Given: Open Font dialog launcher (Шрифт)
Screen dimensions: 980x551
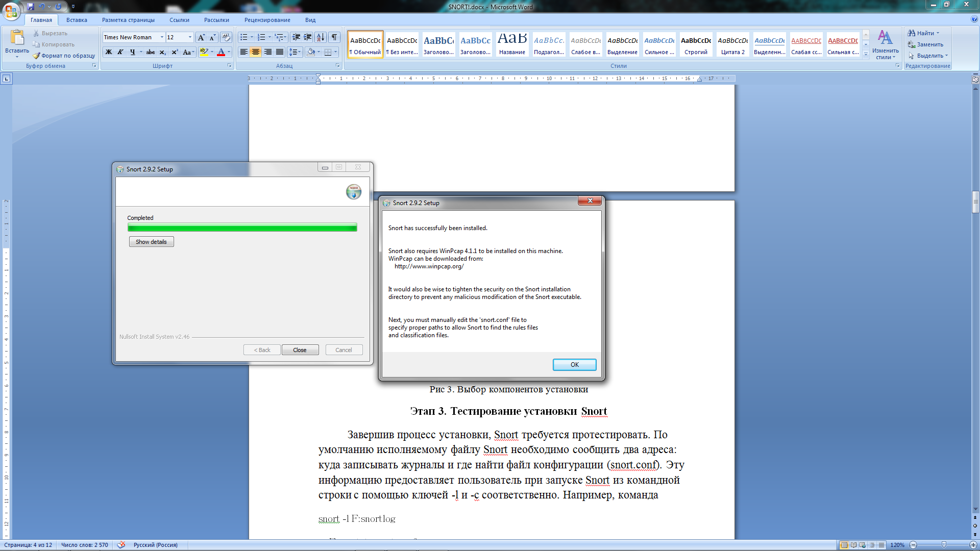Looking at the screenshot, I should coord(229,66).
